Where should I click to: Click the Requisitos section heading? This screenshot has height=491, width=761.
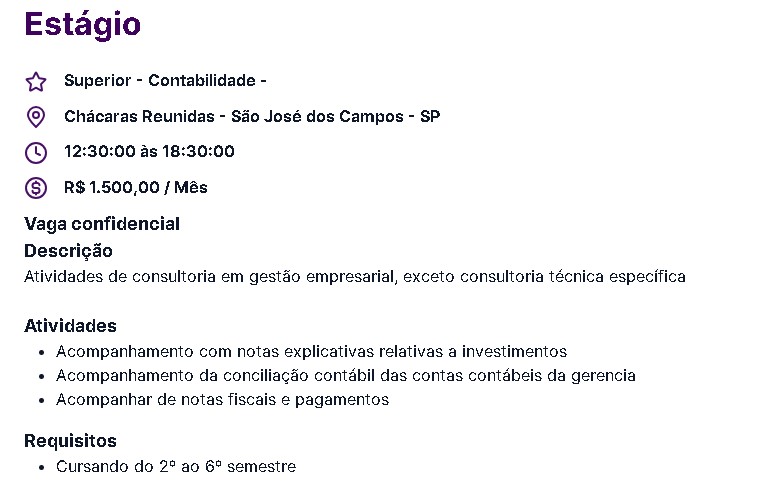click(70, 441)
